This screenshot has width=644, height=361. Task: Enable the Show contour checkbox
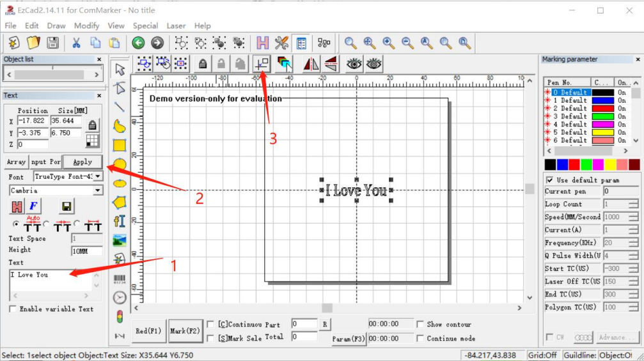click(420, 325)
